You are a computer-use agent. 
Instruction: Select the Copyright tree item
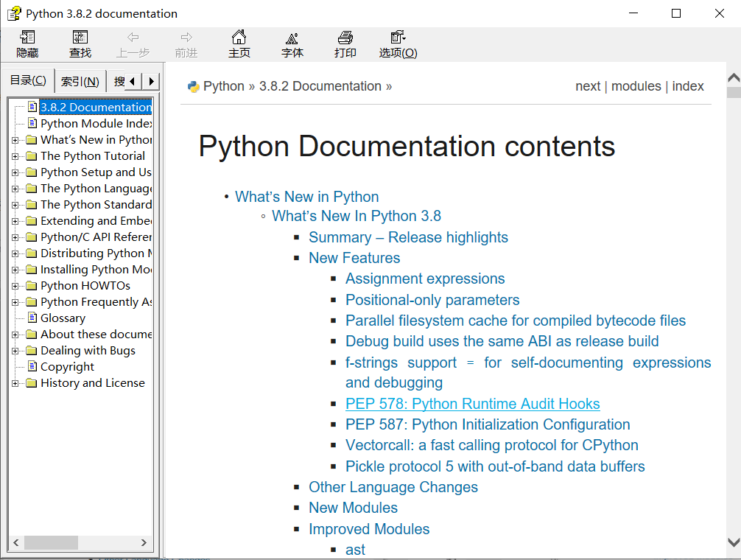(x=67, y=367)
